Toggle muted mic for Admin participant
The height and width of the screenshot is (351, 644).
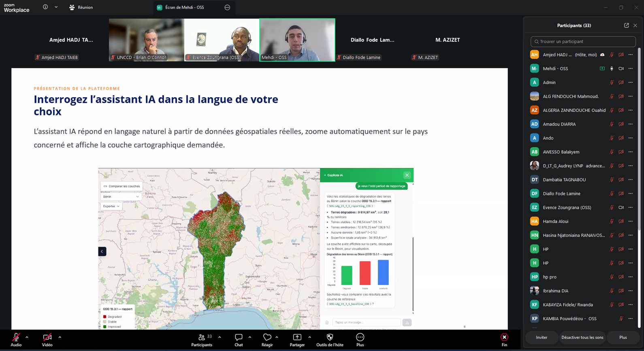[612, 82]
